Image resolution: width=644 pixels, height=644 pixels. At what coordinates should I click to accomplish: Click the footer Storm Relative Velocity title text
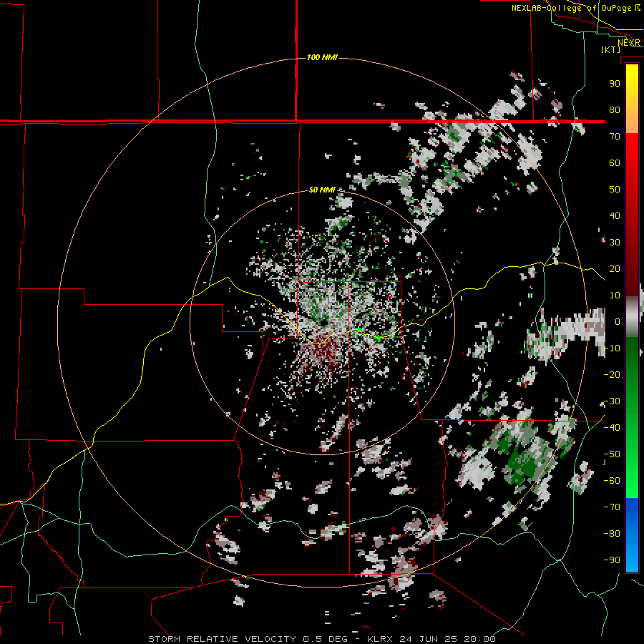point(322,639)
